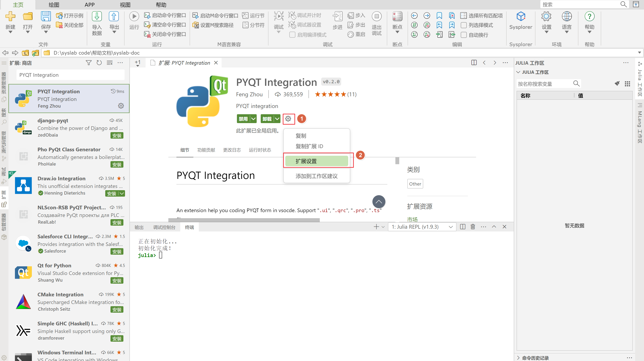Click 启动M命令行窗口 in the ribbon
Screen dimensions: 644x361
pos(215,16)
